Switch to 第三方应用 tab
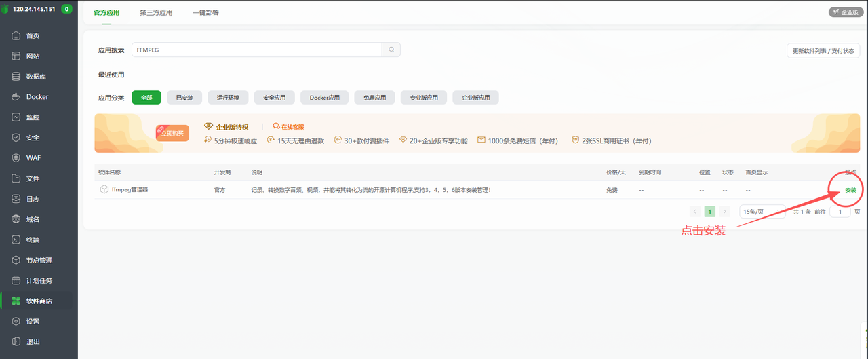868x359 pixels. (156, 13)
